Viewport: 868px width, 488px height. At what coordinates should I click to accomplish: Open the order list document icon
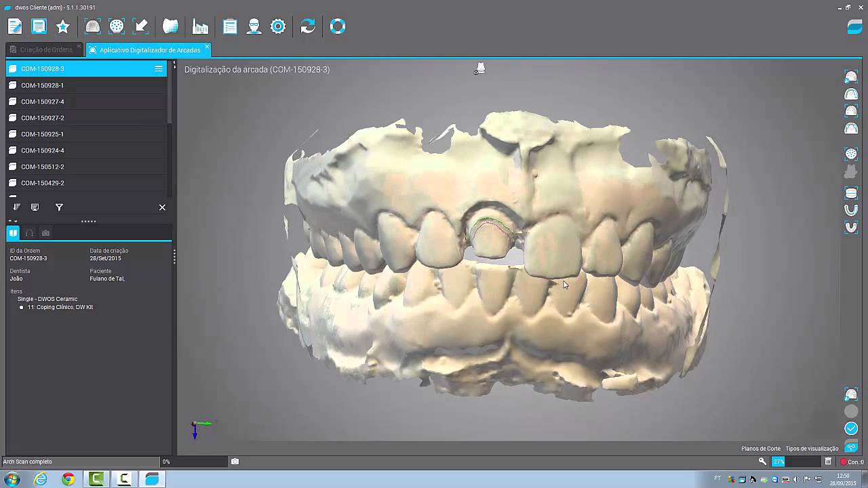(39, 26)
